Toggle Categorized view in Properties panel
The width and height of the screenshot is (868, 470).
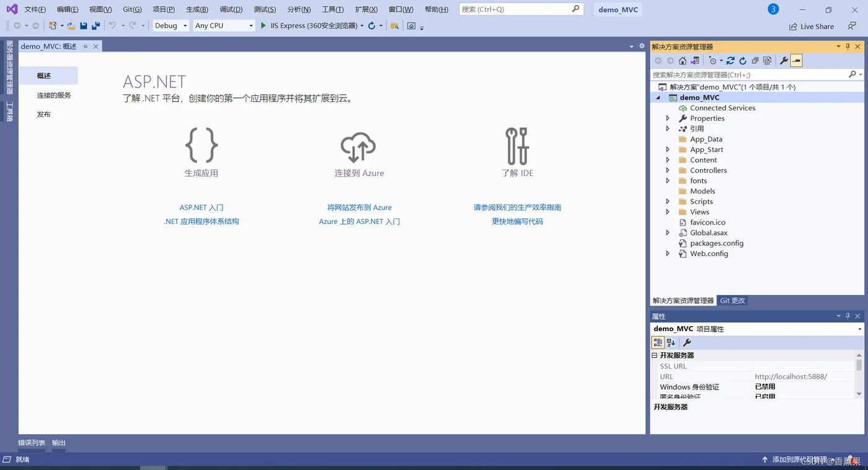(x=658, y=342)
